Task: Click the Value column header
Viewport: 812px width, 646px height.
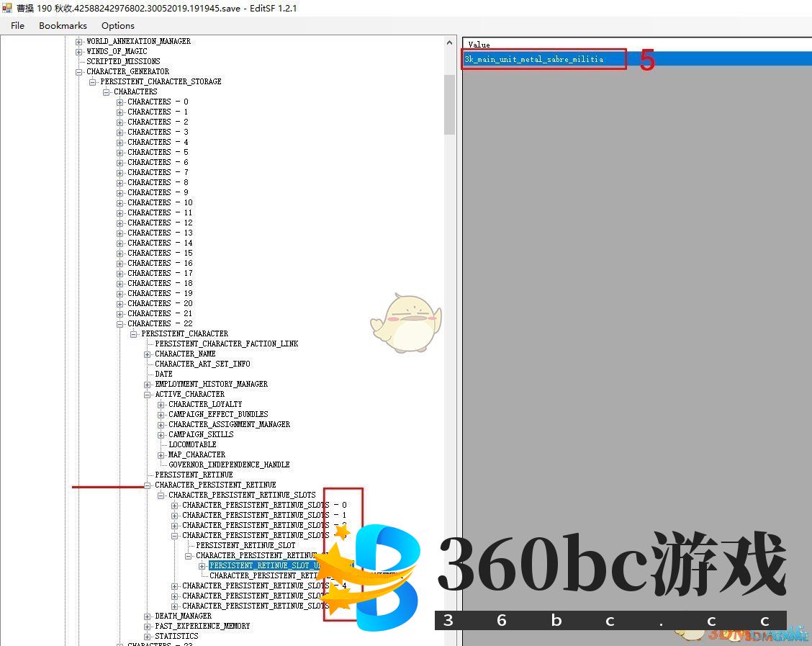Action: (x=637, y=45)
